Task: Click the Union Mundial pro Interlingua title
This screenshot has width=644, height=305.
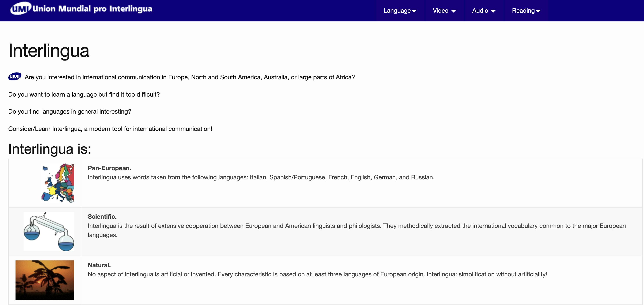Action: 92,9
